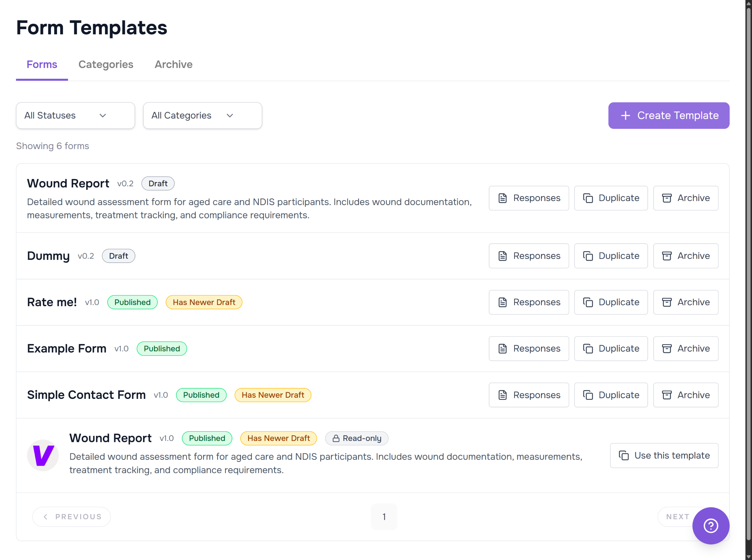Expand the All Categories filter
Screen dimensions: 752x560
202,116
